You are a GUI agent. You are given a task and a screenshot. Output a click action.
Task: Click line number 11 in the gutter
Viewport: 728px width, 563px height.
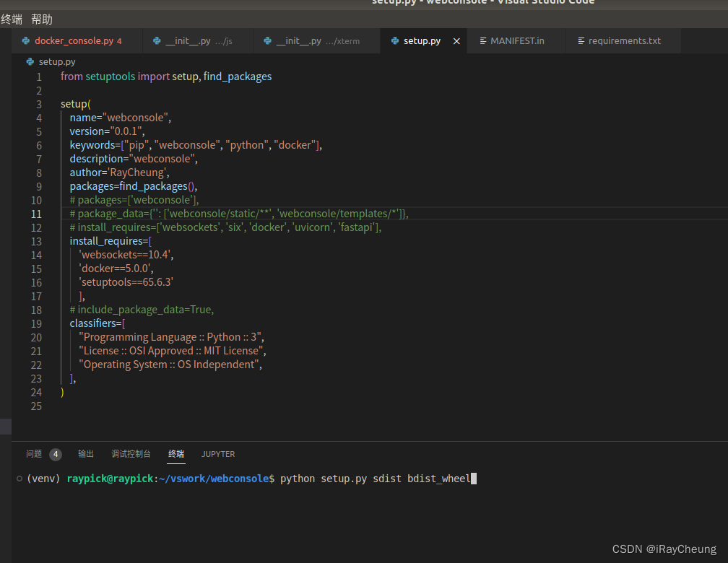(x=37, y=214)
